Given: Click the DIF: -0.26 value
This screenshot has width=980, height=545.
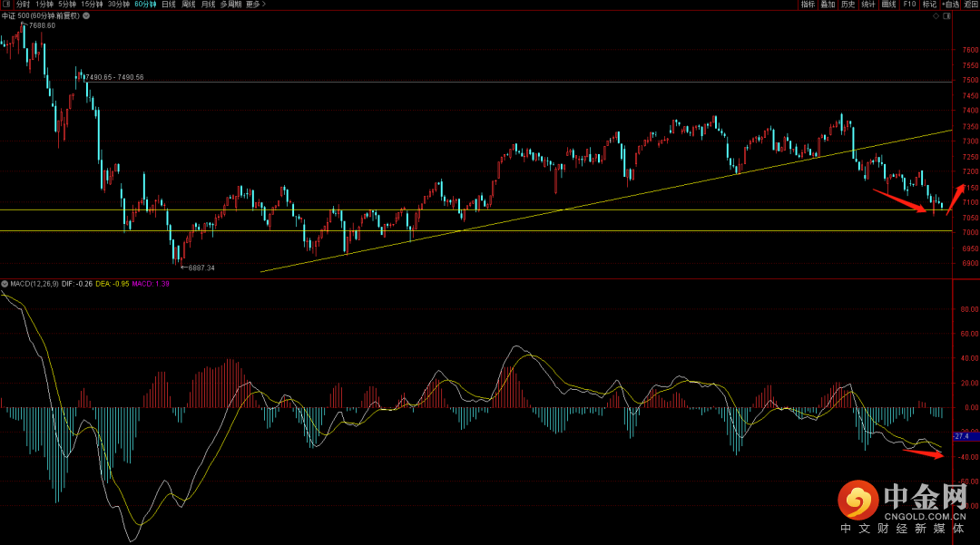Looking at the screenshot, I should [x=77, y=284].
